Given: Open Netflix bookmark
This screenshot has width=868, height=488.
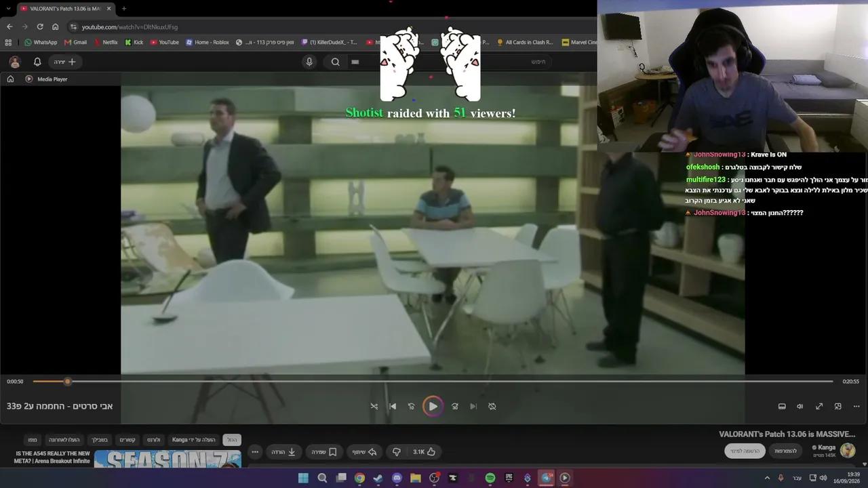Looking at the screenshot, I should [x=105, y=42].
